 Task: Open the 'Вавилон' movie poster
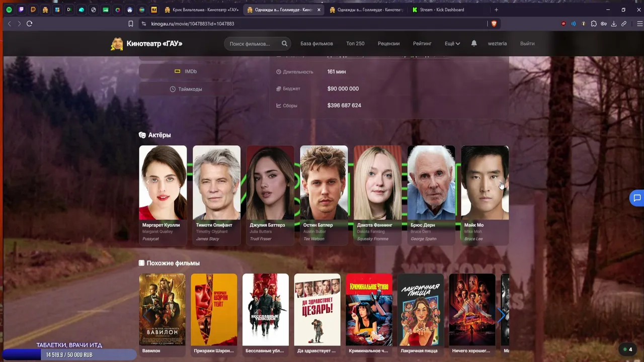(x=163, y=310)
